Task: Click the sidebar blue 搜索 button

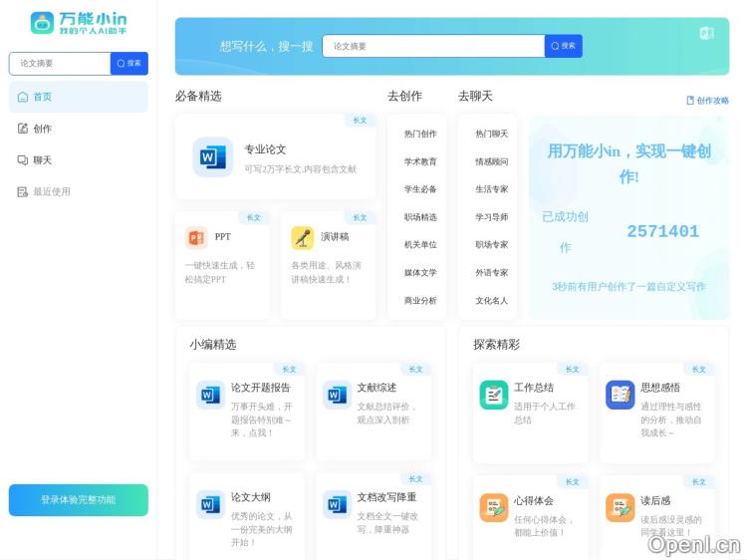Action: pyautogui.click(x=129, y=64)
